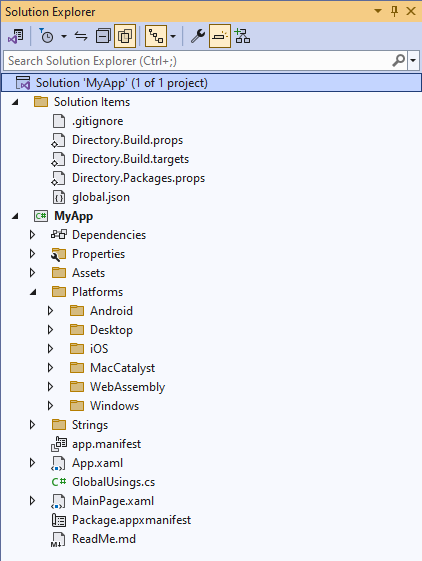Select the Windows folder
The image size is (422, 561).
(115, 406)
